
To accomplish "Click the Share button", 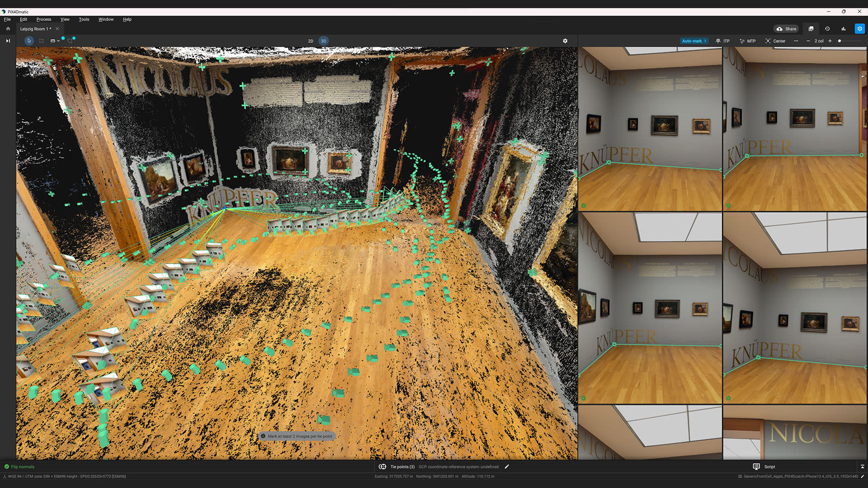I will pos(786,29).
